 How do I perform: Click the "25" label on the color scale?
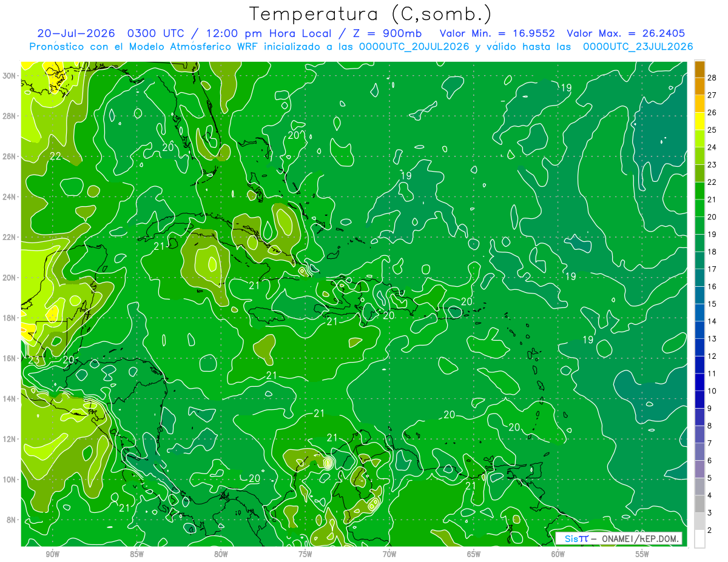(x=712, y=129)
